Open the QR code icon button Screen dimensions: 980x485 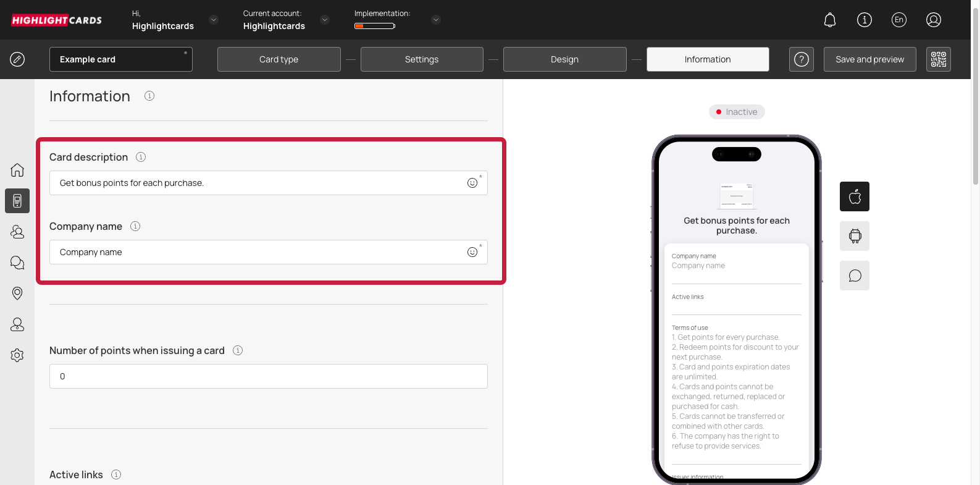[x=938, y=59]
